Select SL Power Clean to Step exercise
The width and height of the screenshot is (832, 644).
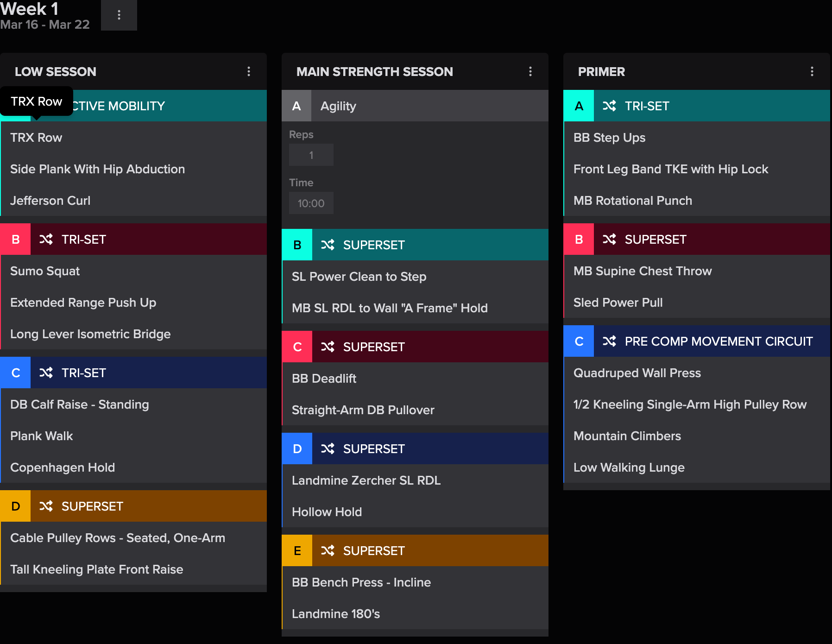pos(415,276)
